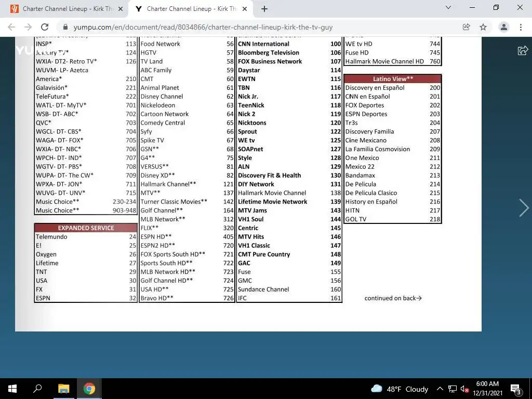The width and height of the screenshot is (532, 399).
Task: Click the Music Choice** 903-948 row
Action: tap(86, 210)
